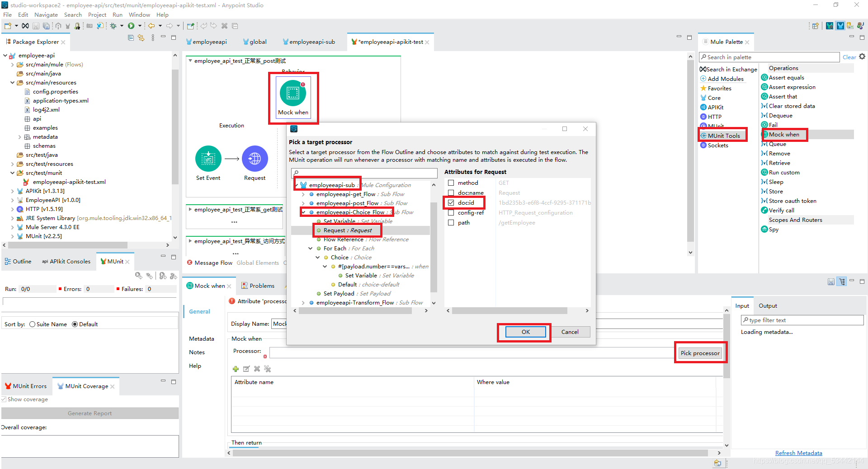Click the Mock when processor in the canvas
Viewport: 868px width, 469px height.
(x=293, y=98)
